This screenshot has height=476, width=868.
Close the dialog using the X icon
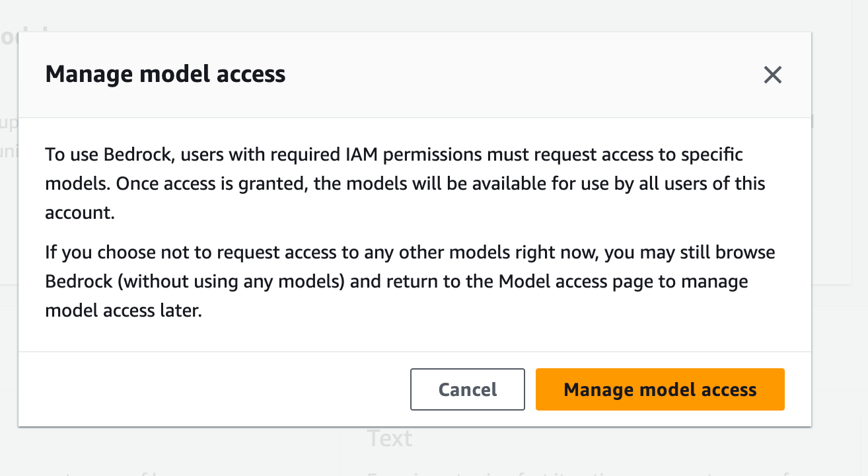coord(772,75)
